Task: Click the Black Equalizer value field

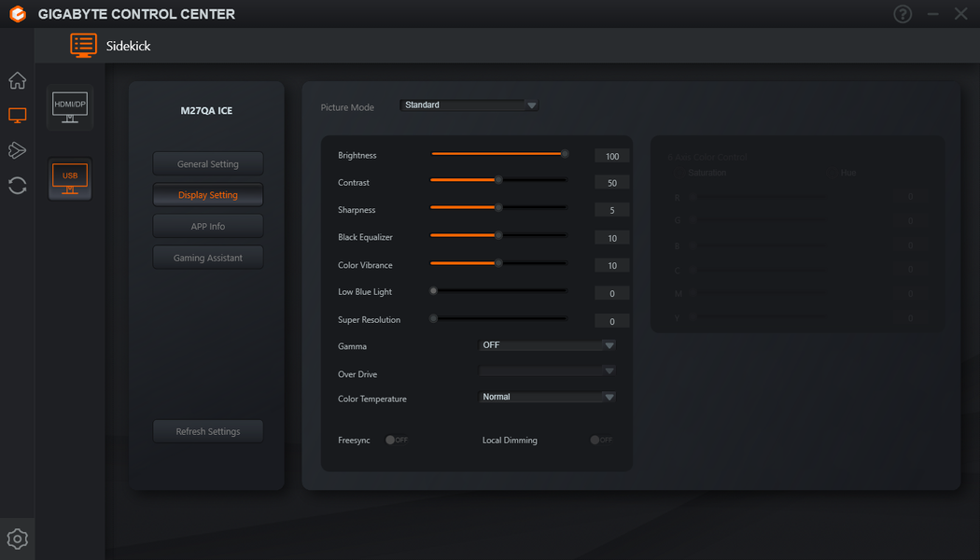Action: click(612, 238)
